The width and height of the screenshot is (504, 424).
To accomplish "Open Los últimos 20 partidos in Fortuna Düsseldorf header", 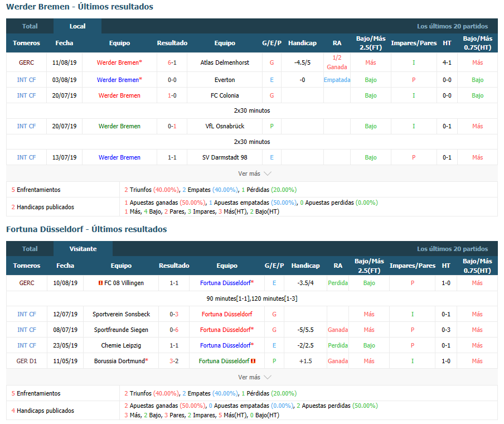I will (452, 249).
